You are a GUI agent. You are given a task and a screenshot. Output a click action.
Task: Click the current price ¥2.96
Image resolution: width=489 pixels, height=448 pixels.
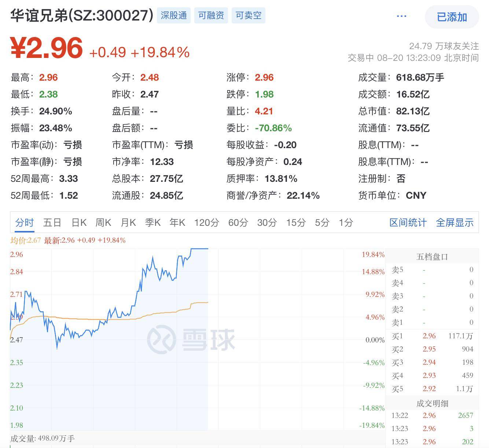click(x=47, y=48)
